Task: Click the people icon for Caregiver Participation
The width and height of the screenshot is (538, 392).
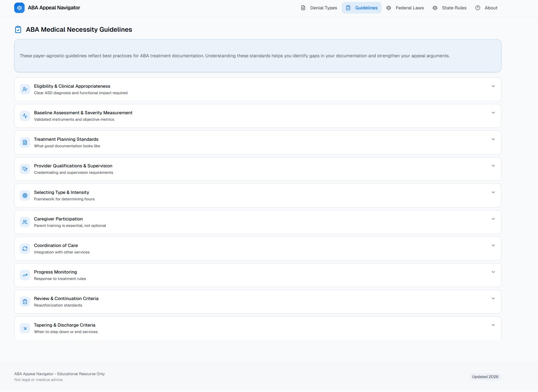Action: (x=25, y=222)
